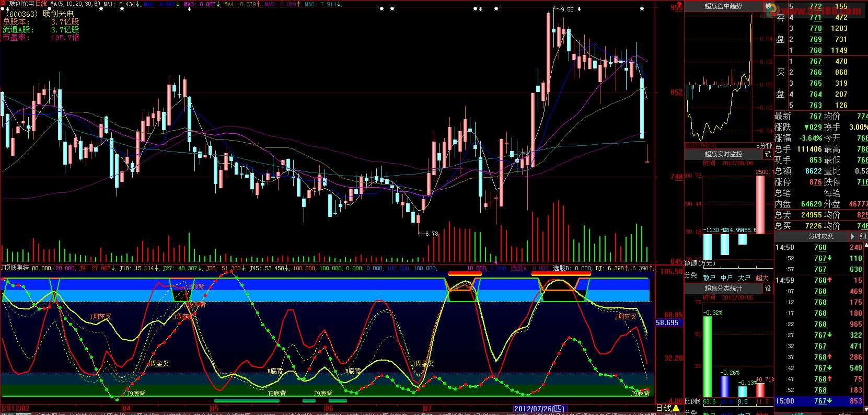
Task: Click the 总卖 value 24955
Action: [x=812, y=215]
